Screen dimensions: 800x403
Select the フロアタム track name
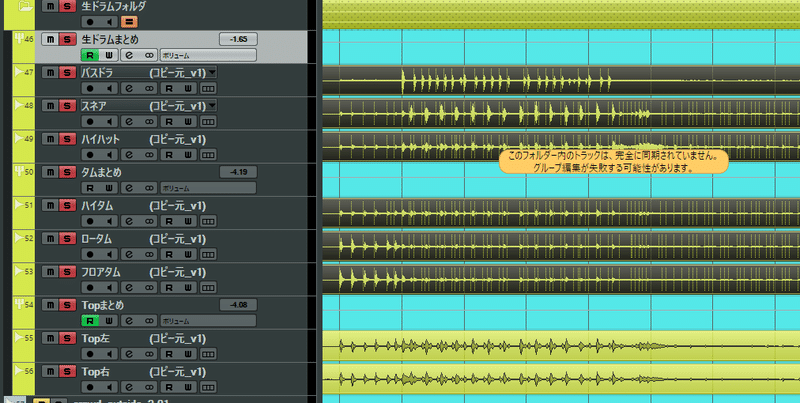pos(101,272)
